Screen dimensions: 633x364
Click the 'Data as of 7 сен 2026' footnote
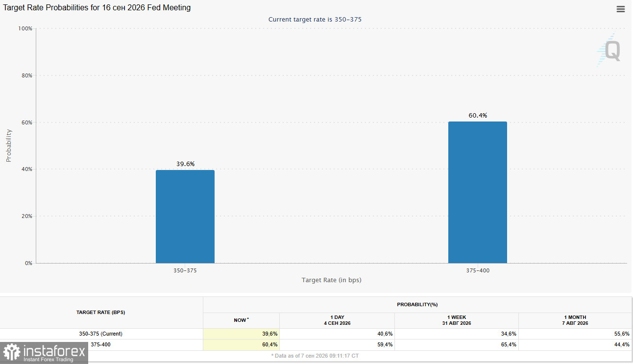tap(315, 356)
